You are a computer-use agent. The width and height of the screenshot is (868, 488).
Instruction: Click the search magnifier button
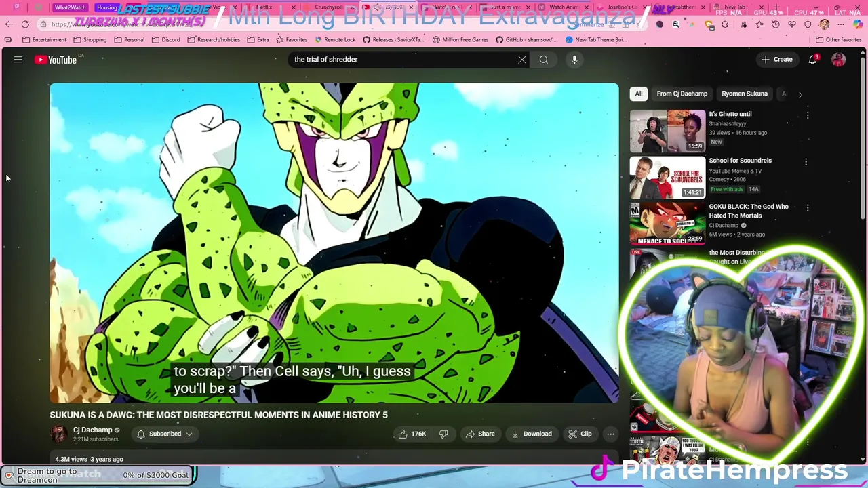544,60
